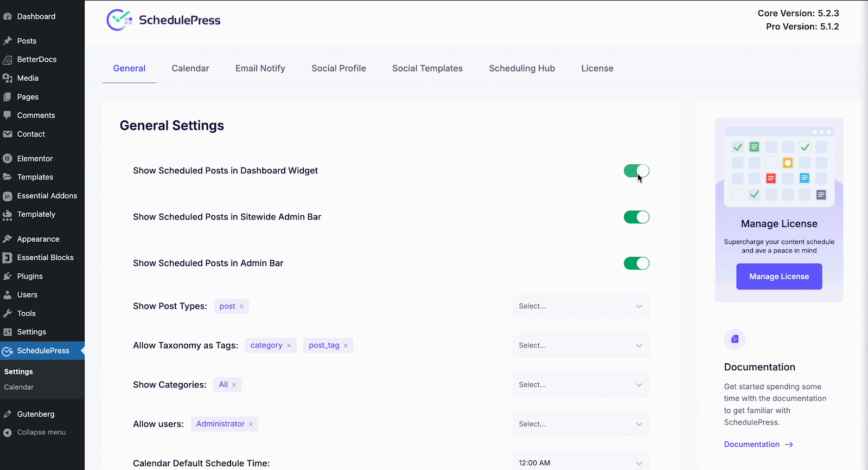Open the Email Notify tab
Screen dimensions: 868x470
pyautogui.click(x=260, y=68)
